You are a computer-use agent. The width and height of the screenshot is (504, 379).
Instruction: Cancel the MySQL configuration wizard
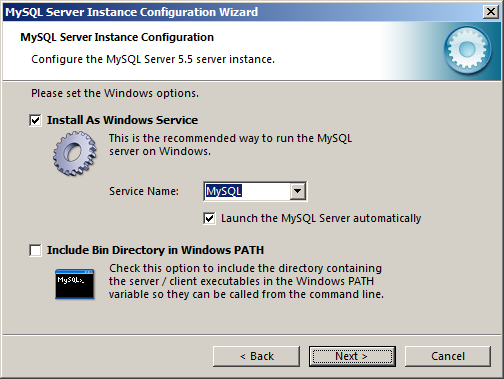coord(448,356)
